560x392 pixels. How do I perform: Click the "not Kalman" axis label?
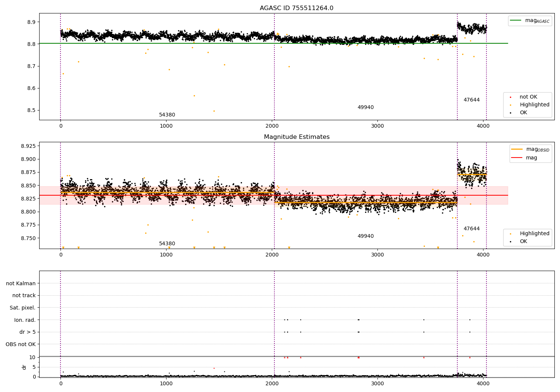(x=21, y=284)
